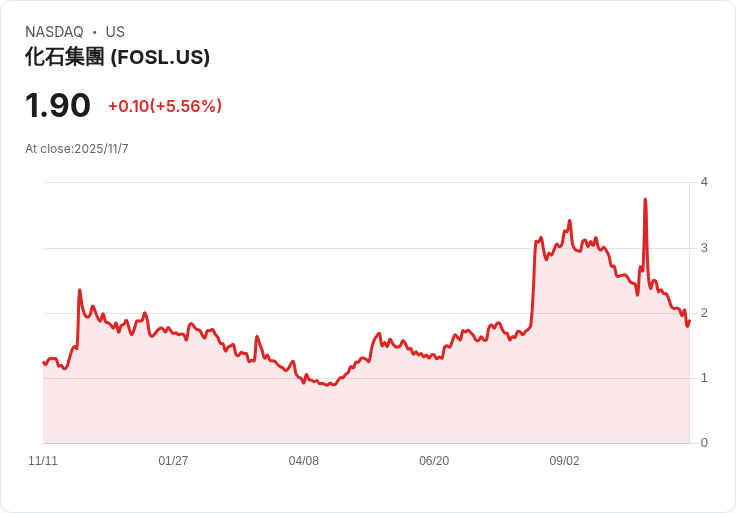Click the y-axis label 0
Viewport: 736px width, 513px height.
click(x=704, y=442)
